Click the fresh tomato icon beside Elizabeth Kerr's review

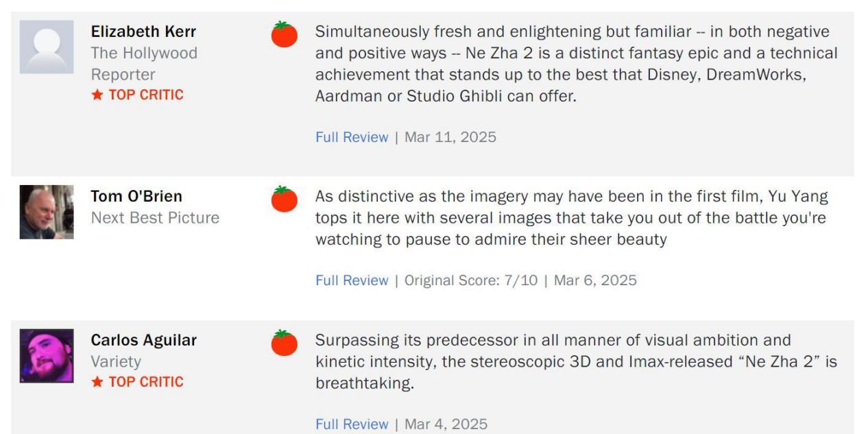point(284,34)
